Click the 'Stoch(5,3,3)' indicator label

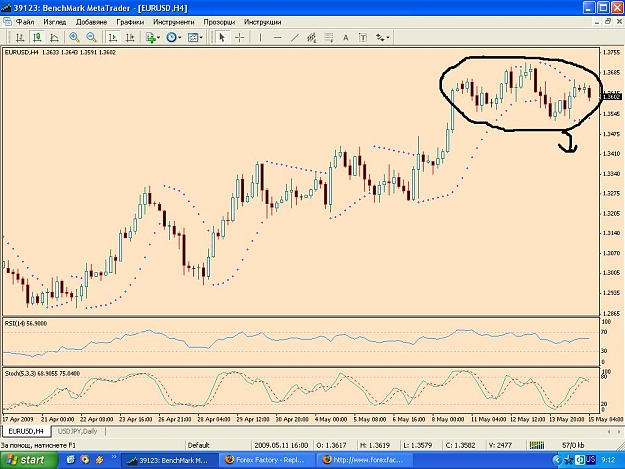(x=20, y=373)
